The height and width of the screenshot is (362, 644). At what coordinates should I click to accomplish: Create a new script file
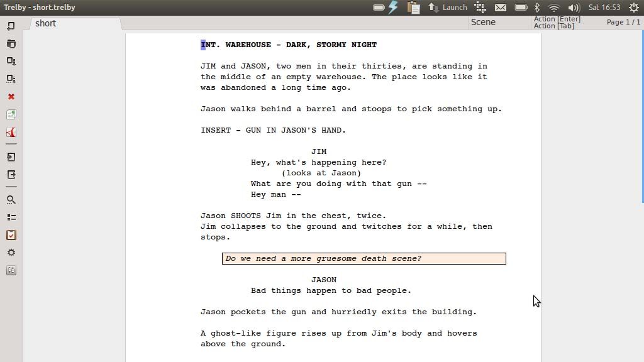click(x=10, y=26)
